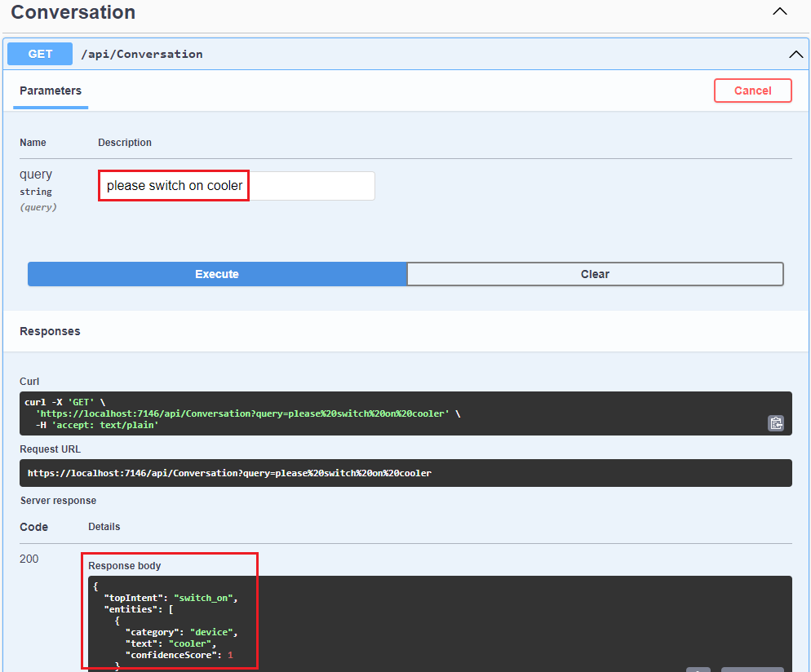
Task: Copy the Curl command using the clipboard icon
Action: [x=776, y=423]
